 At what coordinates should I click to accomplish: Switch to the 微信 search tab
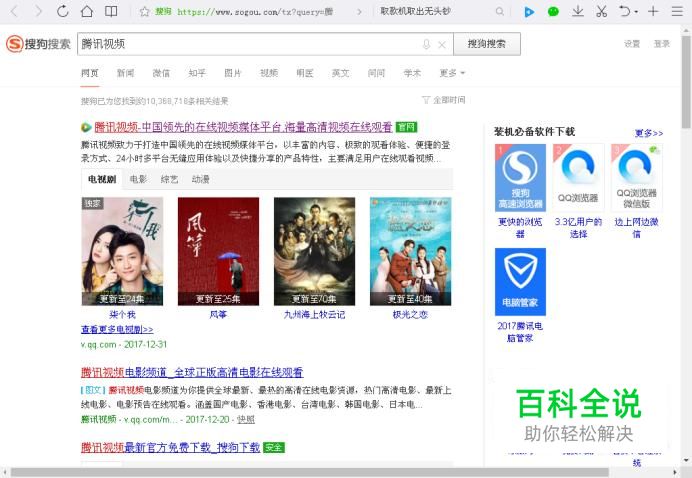161,73
